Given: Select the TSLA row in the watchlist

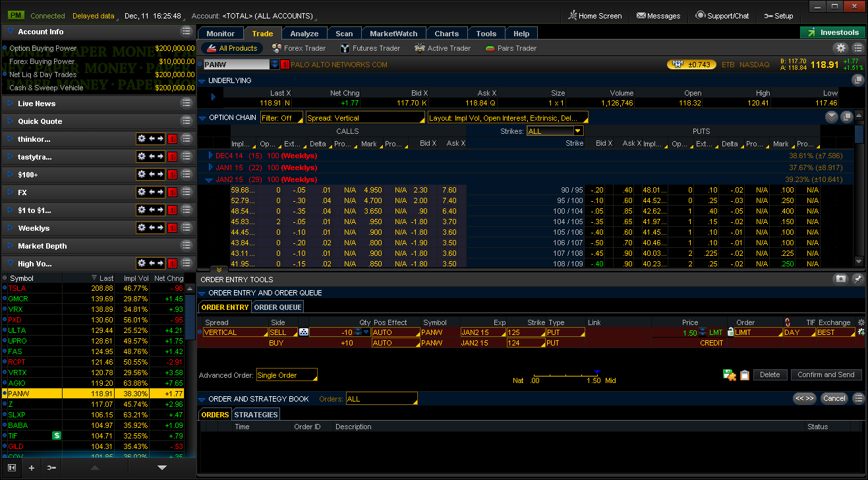Looking at the screenshot, I should pyautogui.click(x=92, y=288).
